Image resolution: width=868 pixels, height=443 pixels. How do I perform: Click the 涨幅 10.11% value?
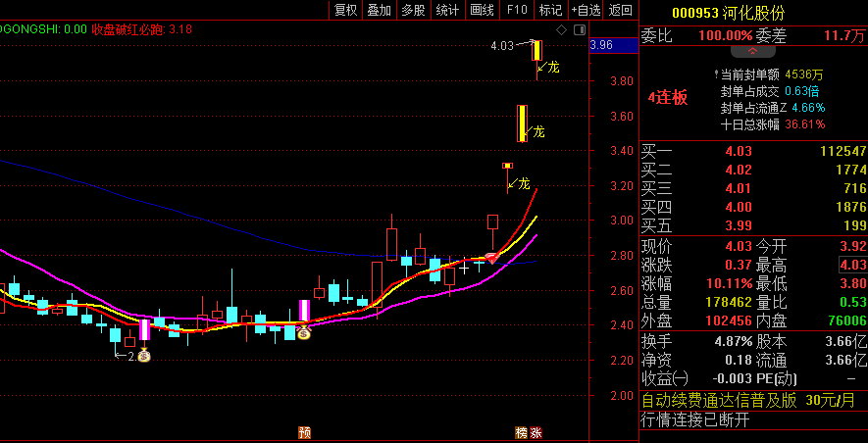point(729,284)
